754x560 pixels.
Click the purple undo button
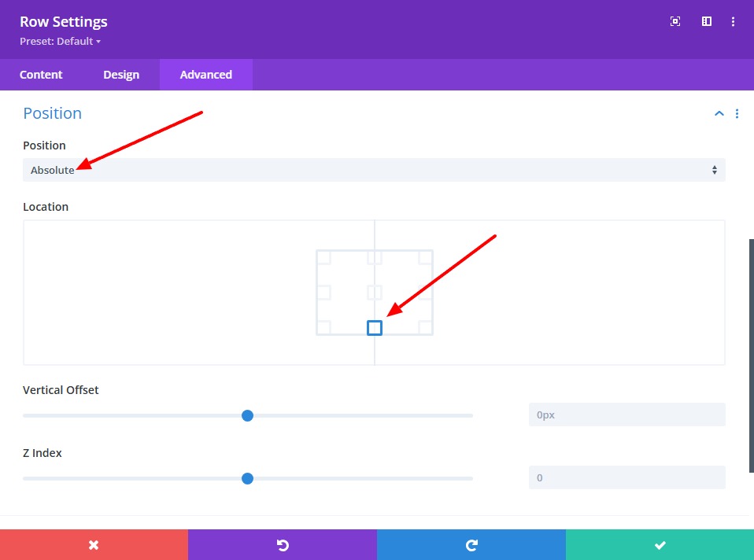click(x=283, y=545)
